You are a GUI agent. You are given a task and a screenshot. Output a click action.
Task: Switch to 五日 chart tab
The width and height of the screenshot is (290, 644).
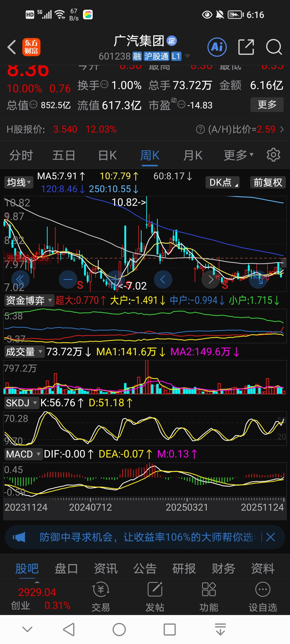tap(64, 155)
